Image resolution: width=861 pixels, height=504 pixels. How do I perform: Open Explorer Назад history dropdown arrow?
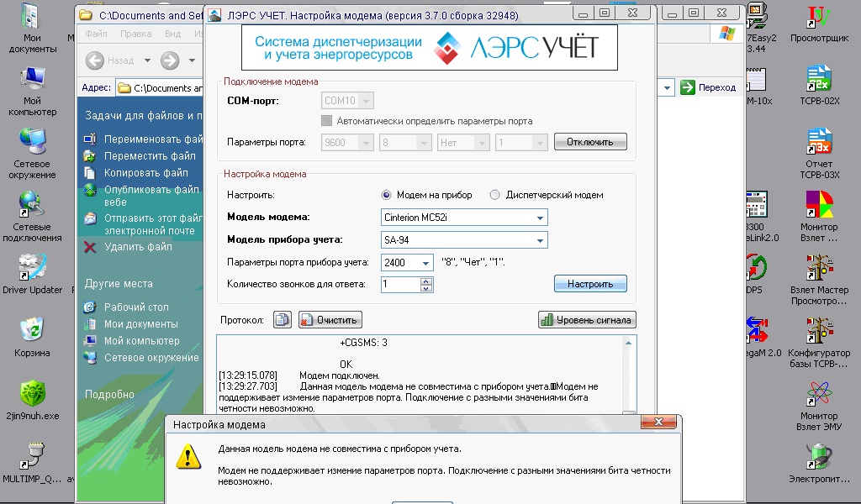click(147, 60)
